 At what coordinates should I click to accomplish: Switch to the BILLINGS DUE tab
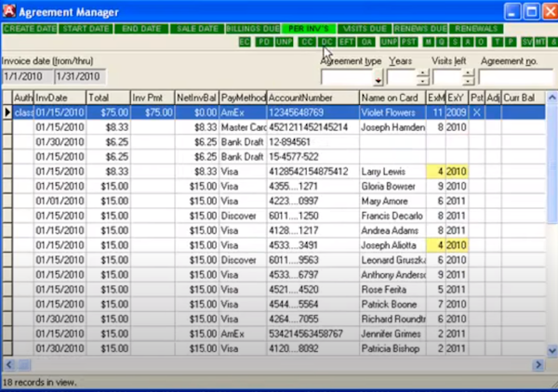tap(252, 29)
